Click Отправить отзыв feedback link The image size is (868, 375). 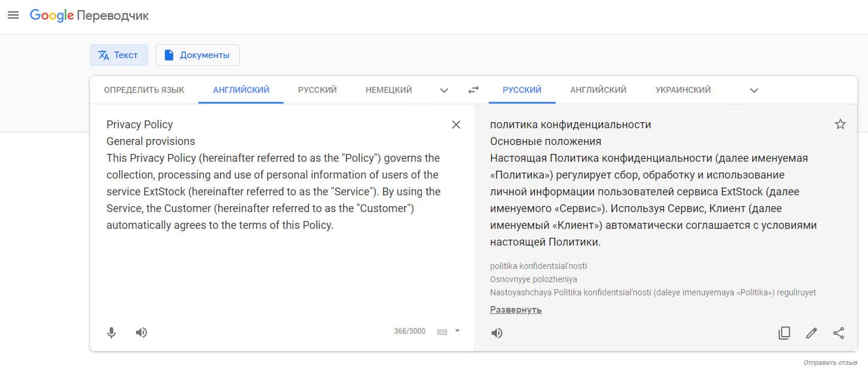pyautogui.click(x=830, y=363)
